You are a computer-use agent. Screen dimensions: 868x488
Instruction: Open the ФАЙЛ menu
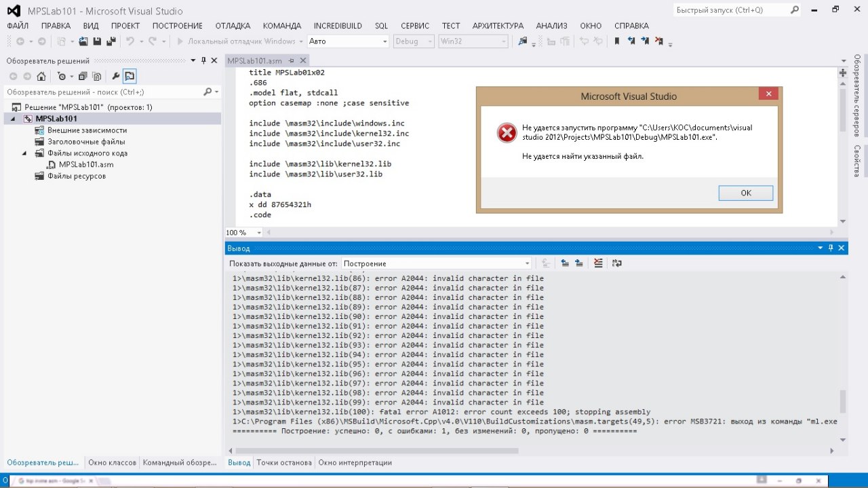pos(18,26)
